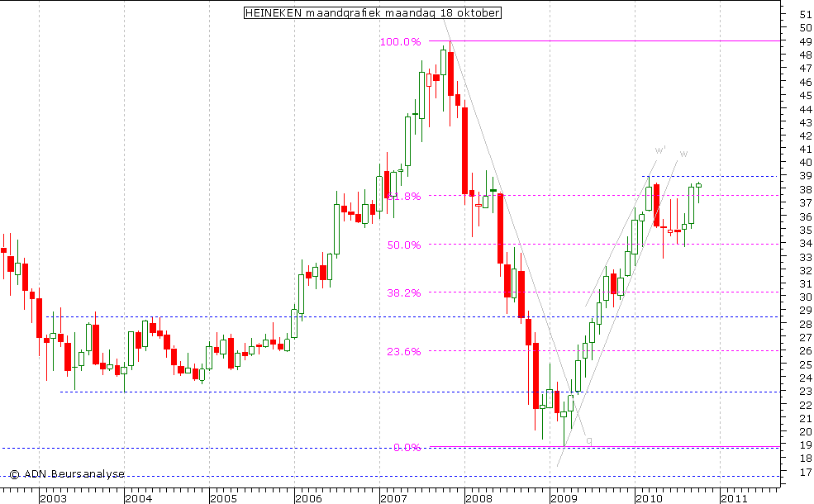Image resolution: width=814 pixels, height=504 pixels.
Task: Select the 2007 year label on time axis
Action: (x=394, y=499)
